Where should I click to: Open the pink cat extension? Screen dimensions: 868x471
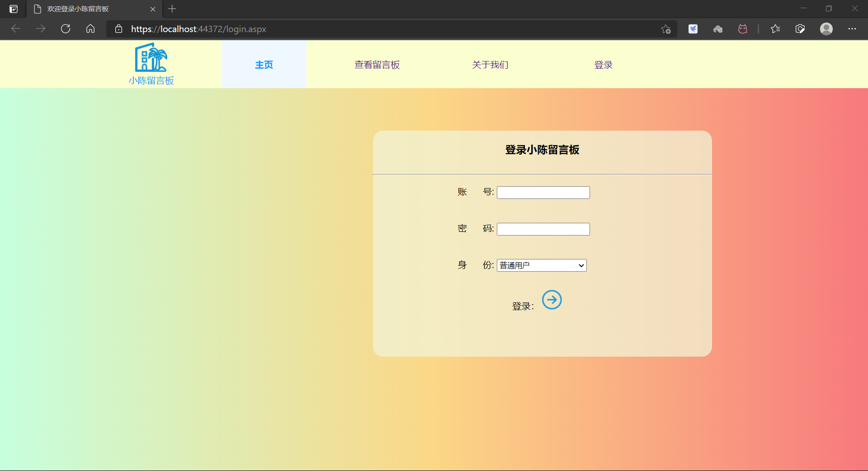[x=742, y=29]
